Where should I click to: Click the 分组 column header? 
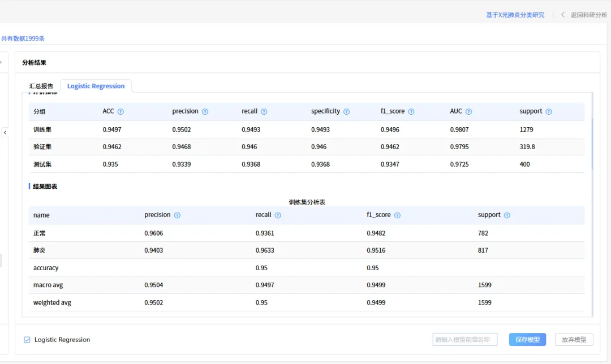point(40,112)
